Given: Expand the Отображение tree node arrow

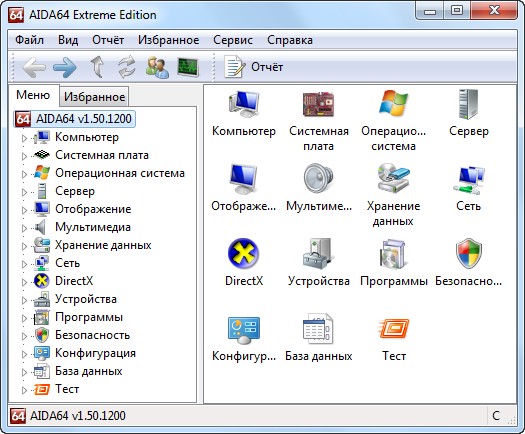Looking at the screenshot, I should [x=24, y=210].
